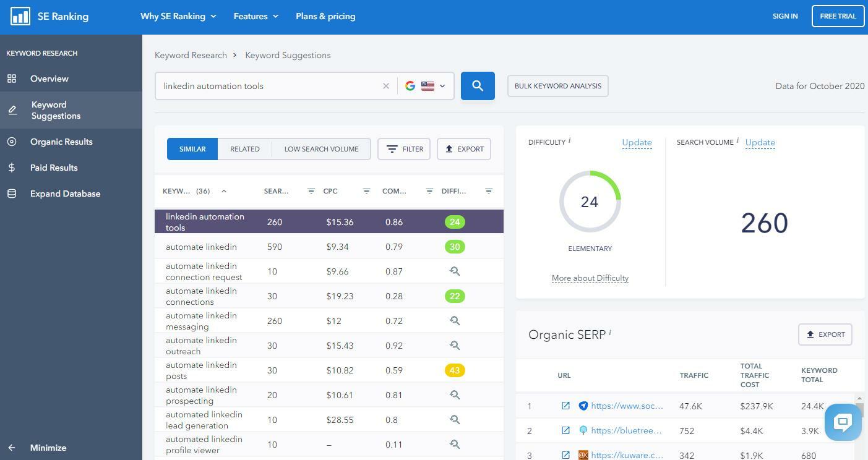Click the Bulk Keyword Analysis button
The height and width of the screenshot is (460, 868).
(x=558, y=86)
